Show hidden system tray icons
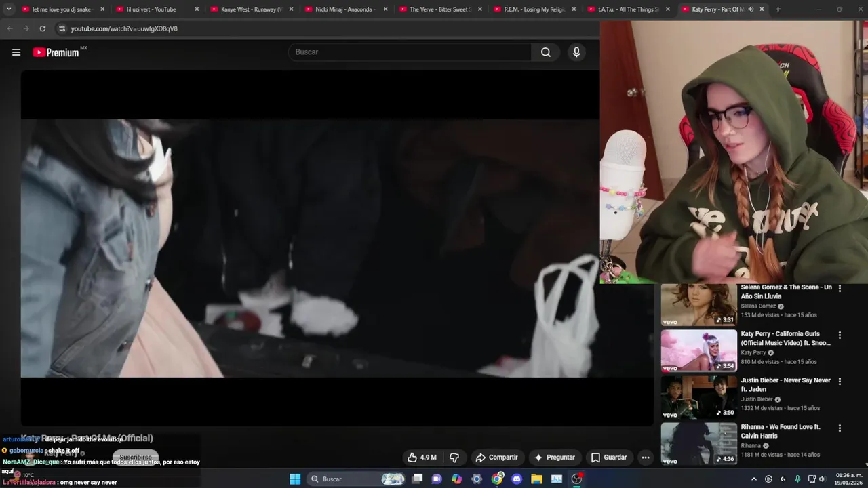Image resolution: width=868 pixels, height=488 pixels. pos(753,479)
